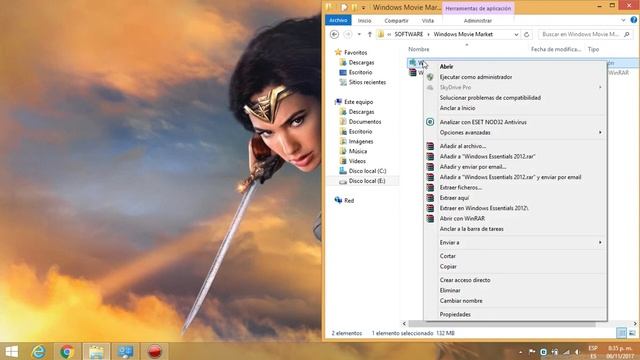The width and height of the screenshot is (640, 360).
Task: Switch to the Vista ribbon tab
Action: click(x=428, y=20)
